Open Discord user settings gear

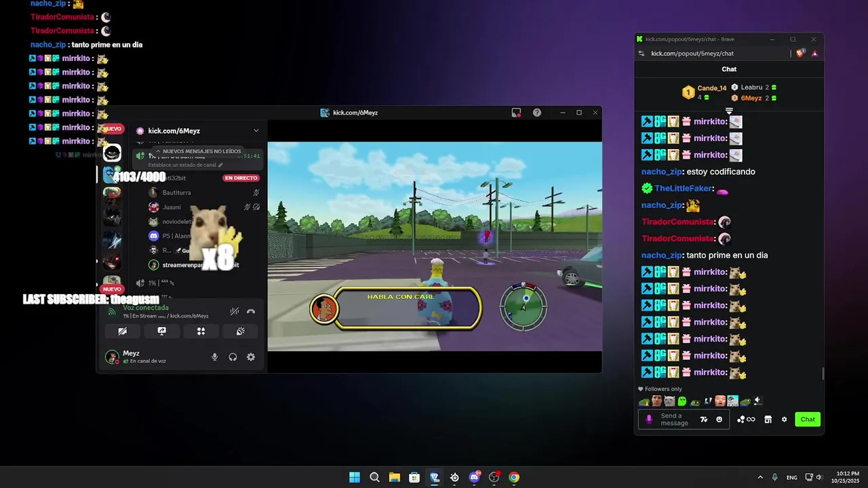[251, 357]
